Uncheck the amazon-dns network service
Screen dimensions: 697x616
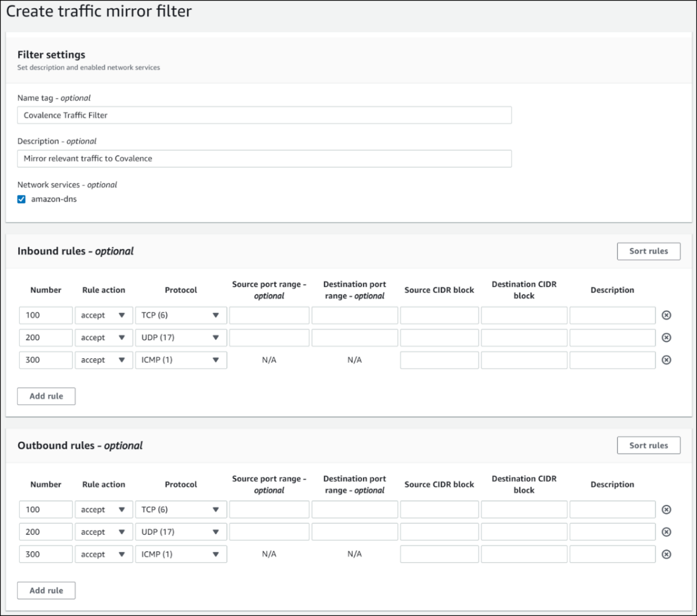21,198
